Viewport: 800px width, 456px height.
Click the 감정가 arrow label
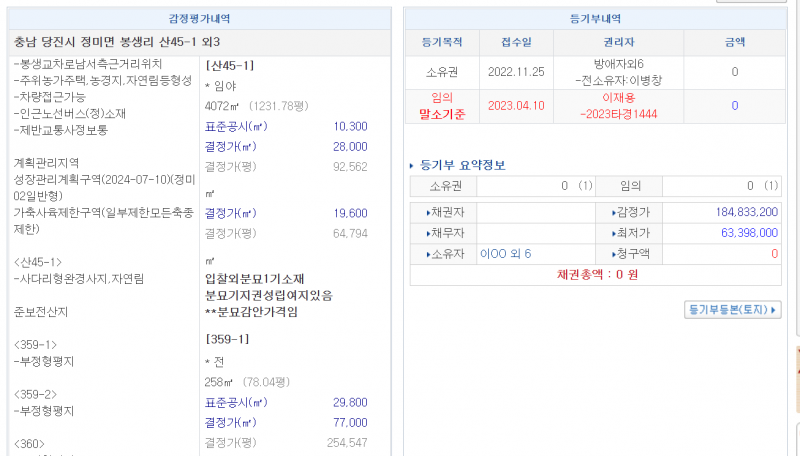point(629,212)
